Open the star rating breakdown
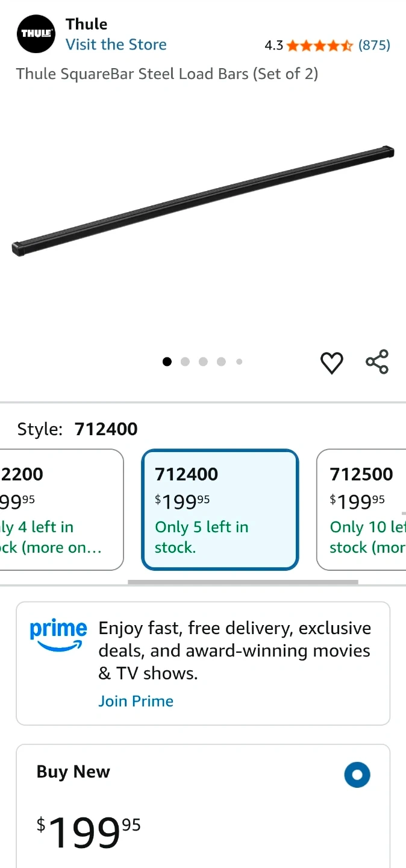Image resolution: width=406 pixels, height=868 pixels. coord(319,45)
